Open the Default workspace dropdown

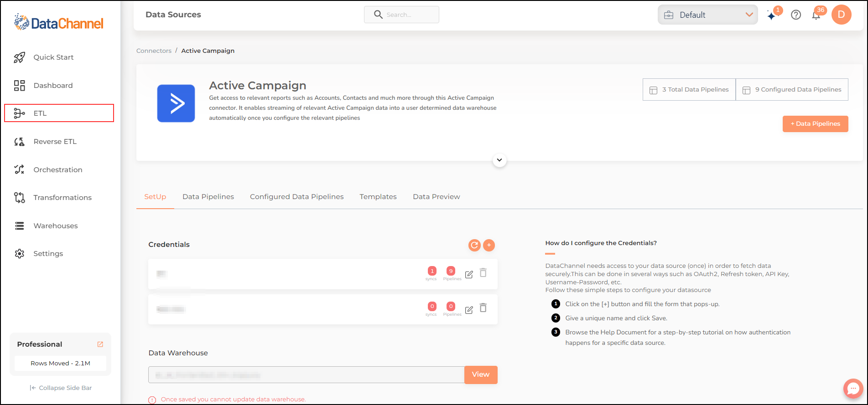(707, 15)
